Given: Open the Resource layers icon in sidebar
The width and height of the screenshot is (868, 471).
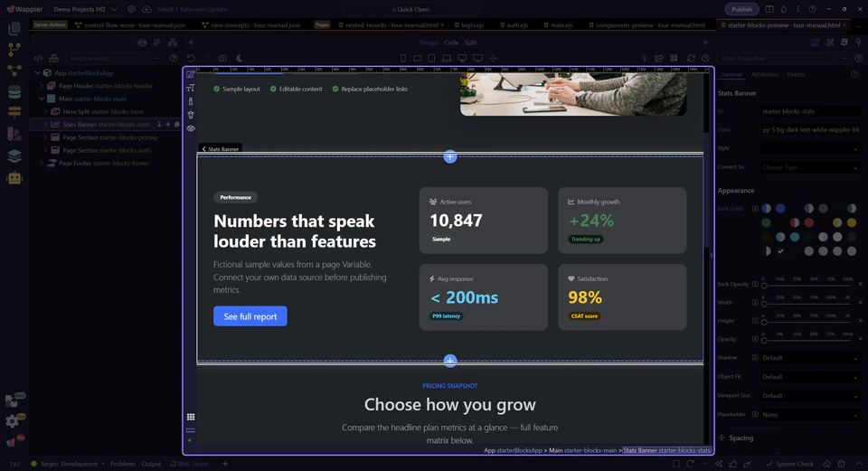Looking at the screenshot, I should [14, 156].
